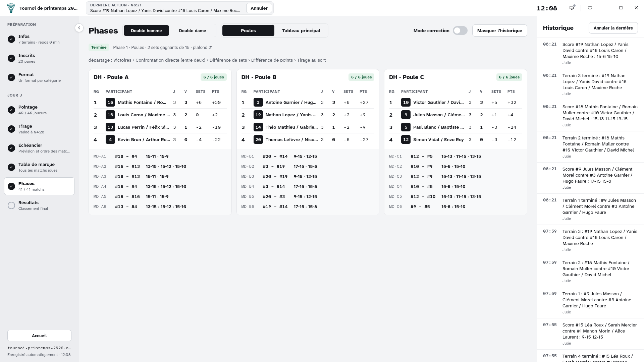Switch to the Double dame category
This screenshot has height=362, width=644.
click(x=193, y=31)
